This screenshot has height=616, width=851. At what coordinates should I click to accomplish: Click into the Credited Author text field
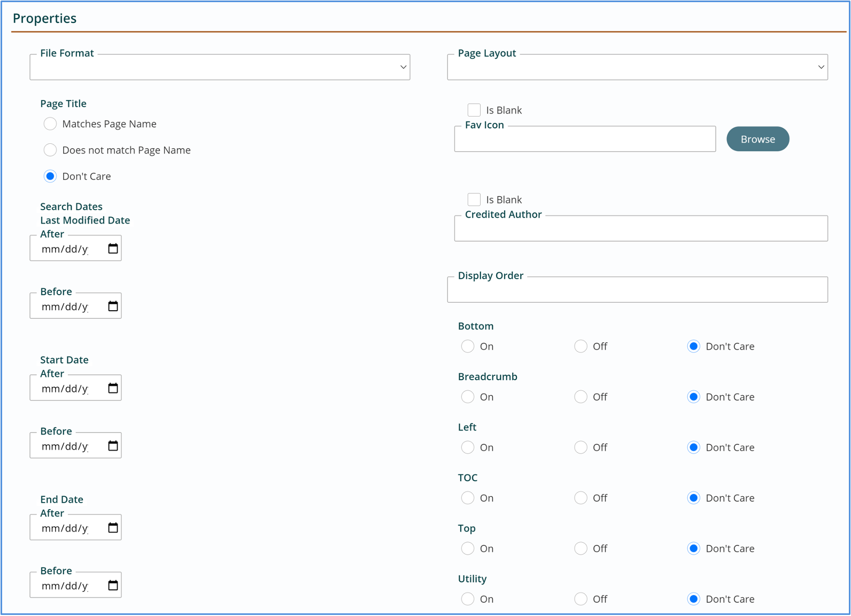click(x=640, y=229)
